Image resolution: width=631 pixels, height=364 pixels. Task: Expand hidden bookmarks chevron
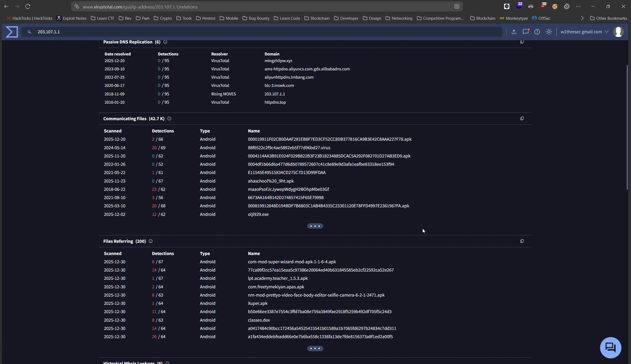tap(582, 18)
